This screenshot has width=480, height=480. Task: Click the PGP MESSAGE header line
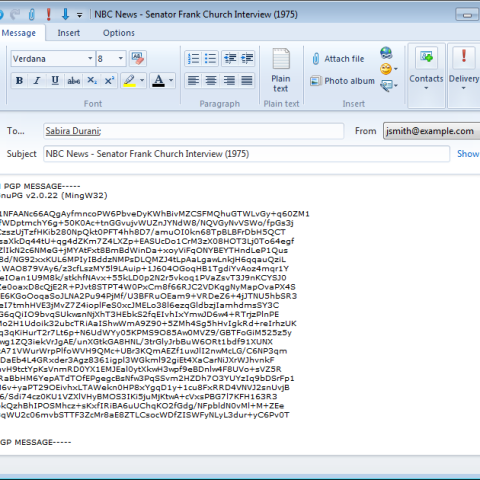(x=40, y=186)
